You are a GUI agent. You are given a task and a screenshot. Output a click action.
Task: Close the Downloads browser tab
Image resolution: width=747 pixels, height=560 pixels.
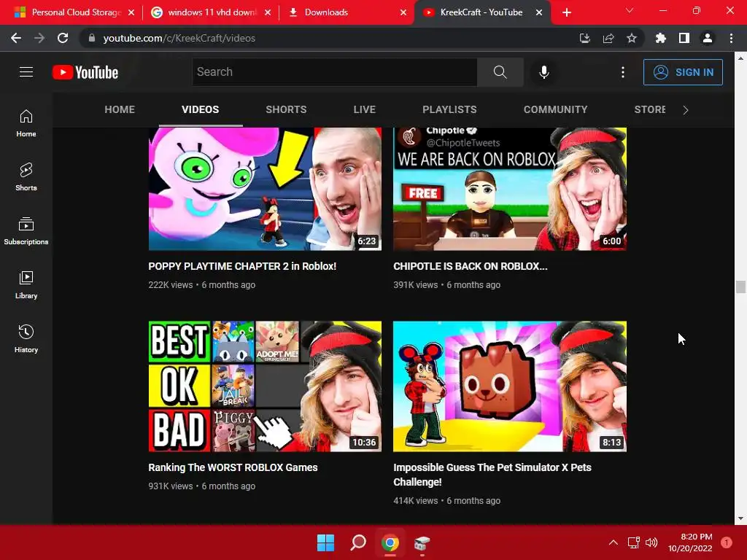pos(403,13)
